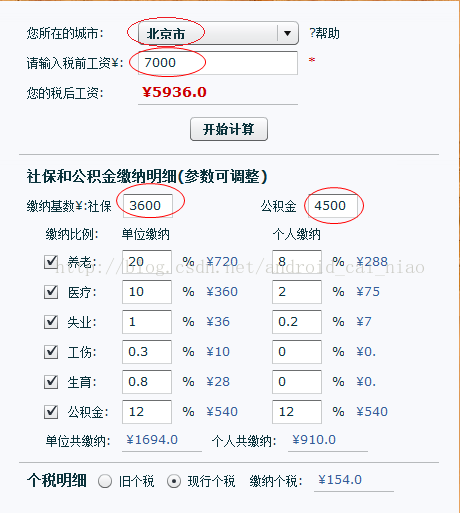Screen dimensions: 460x513
Task: Click 公积金 employer rate field showing 12
Action: pos(147,412)
